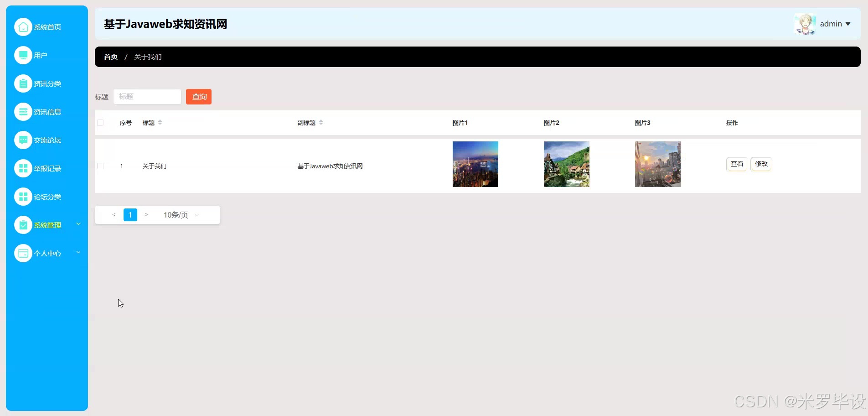The width and height of the screenshot is (868, 416).
Task: Click the 个人中心 card icon
Action: (x=23, y=253)
